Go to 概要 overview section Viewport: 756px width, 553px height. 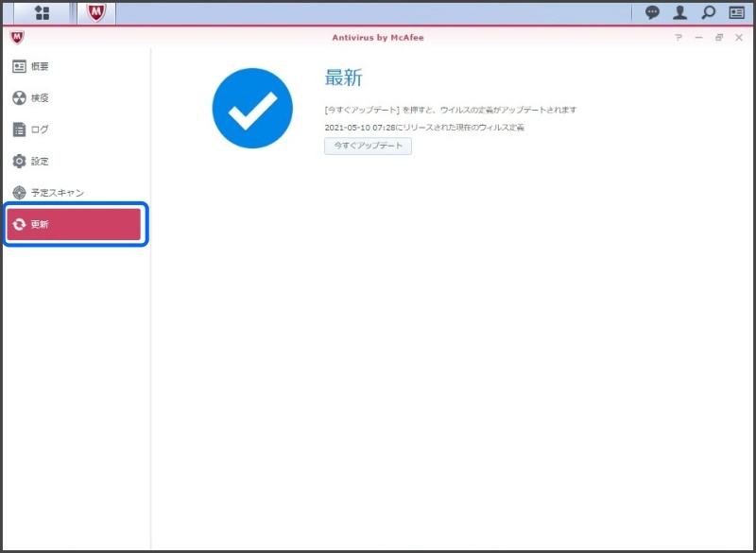click(x=74, y=66)
